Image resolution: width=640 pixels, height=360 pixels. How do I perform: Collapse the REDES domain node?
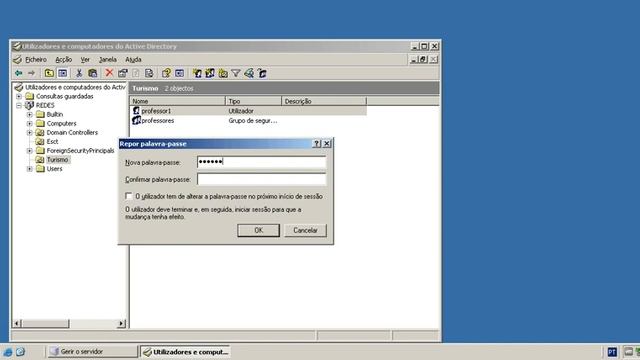19,105
